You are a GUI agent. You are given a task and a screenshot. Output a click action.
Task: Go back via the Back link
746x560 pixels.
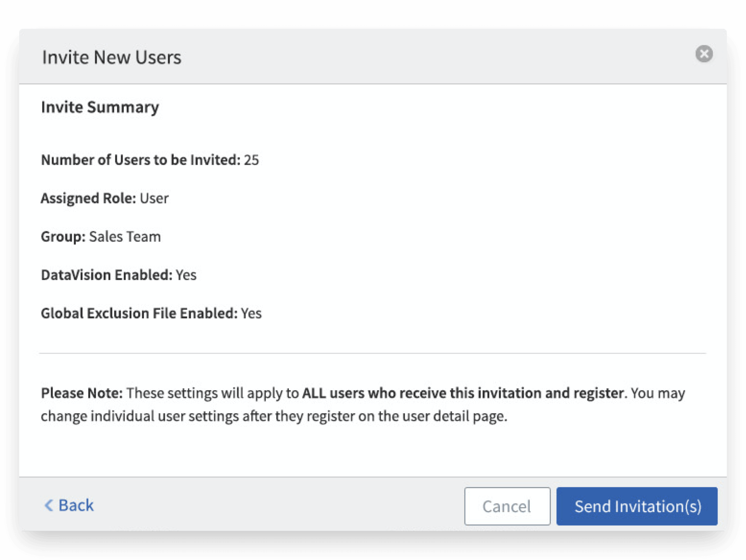[x=76, y=505]
